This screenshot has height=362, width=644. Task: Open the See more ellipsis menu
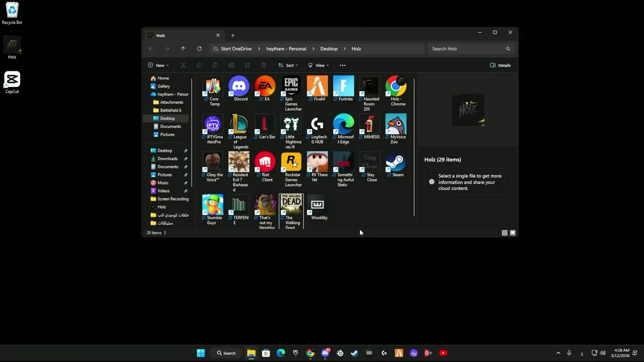(343, 65)
